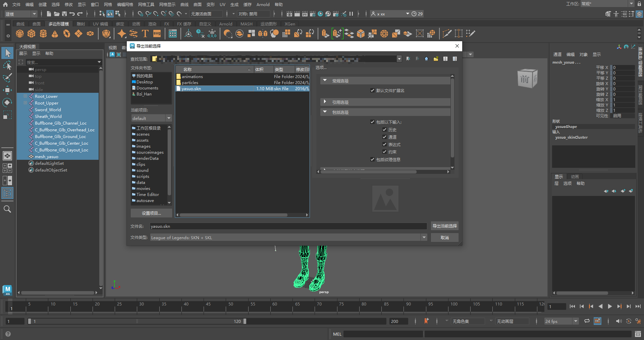Image resolution: width=644 pixels, height=340 pixels.
Task: Click the Mirror shelf icon
Action: (263, 33)
